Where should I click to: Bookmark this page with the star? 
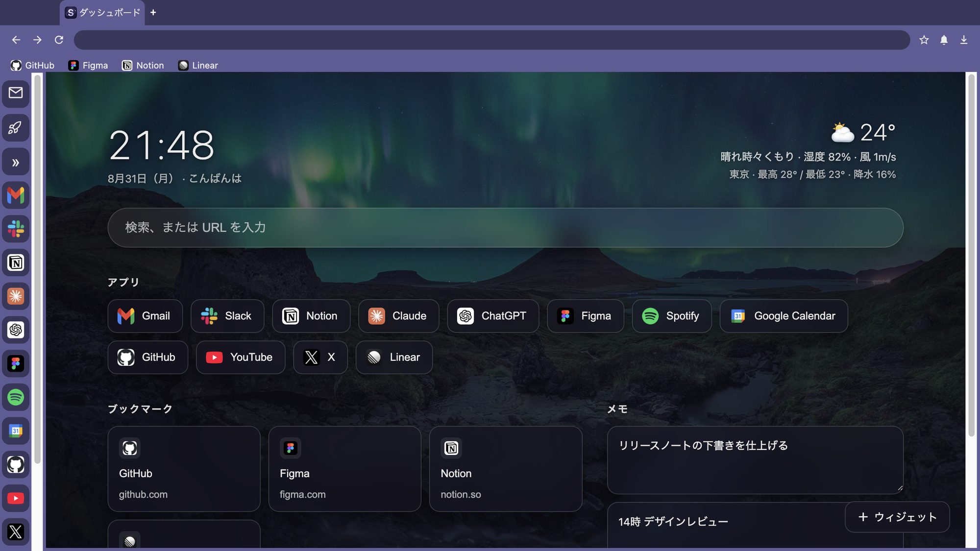pos(924,40)
